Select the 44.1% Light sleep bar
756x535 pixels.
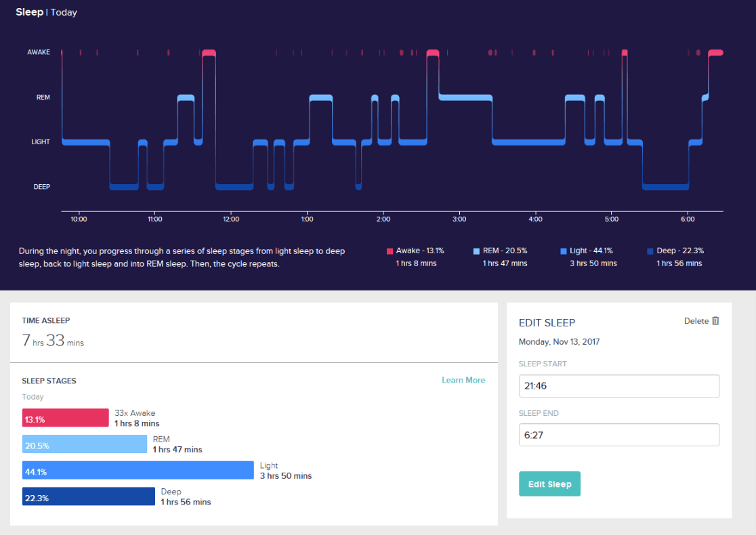(138, 471)
